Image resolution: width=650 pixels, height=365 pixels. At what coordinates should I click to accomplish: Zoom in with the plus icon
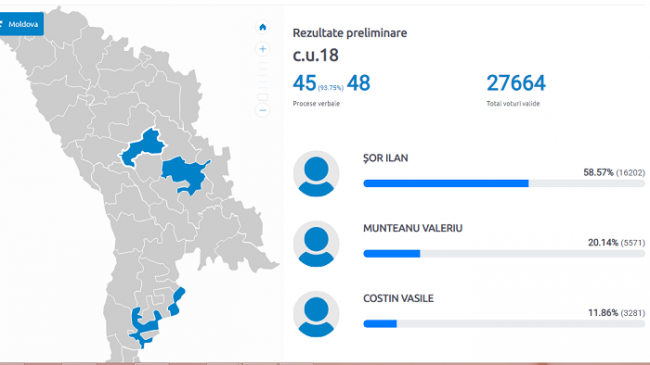262,49
